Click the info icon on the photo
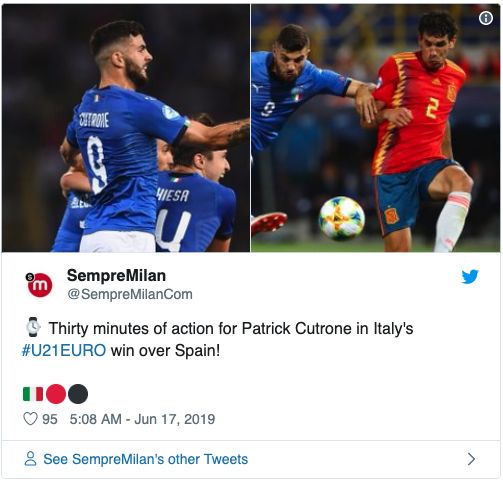This screenshot has height=485, width=503. (x=486, y=18)
